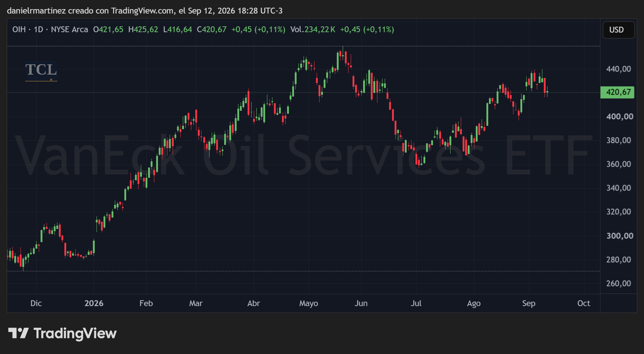The image size is (644, 354).
Task: Click the Mayo label on the time axis
Action: 309,304
